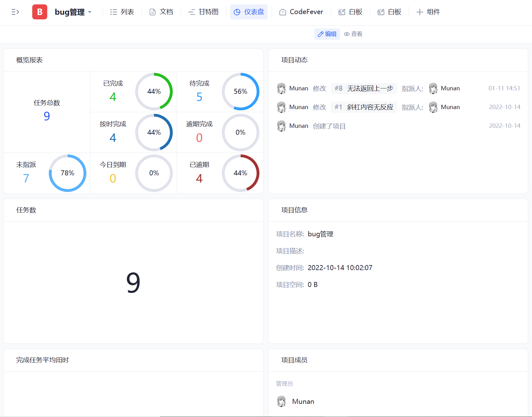This screenshot has height=417, width=532.
Task: Open task #1 斜杠内容无反应
Action: pyautogui.click(x=364, y=107)
